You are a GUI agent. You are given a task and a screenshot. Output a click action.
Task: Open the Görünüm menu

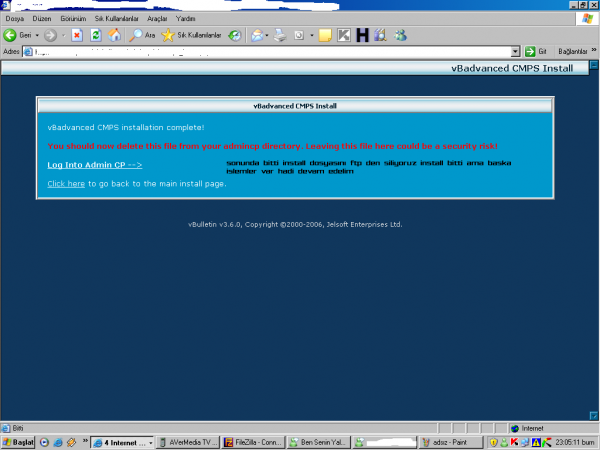73,18
